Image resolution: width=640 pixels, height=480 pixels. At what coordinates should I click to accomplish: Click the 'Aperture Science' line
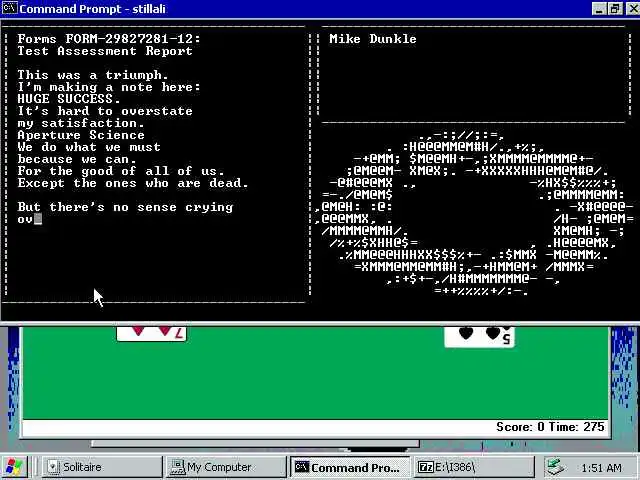[x=81, y=135]
